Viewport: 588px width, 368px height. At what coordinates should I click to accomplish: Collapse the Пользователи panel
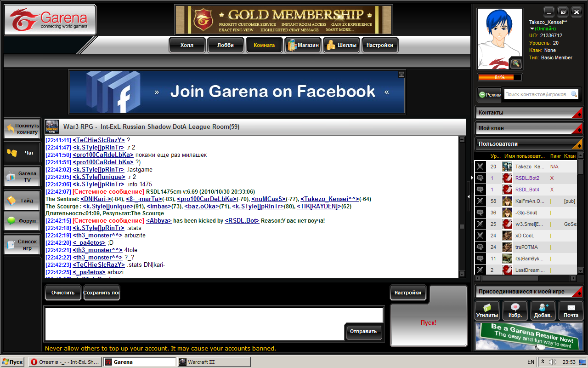(529, 144)
